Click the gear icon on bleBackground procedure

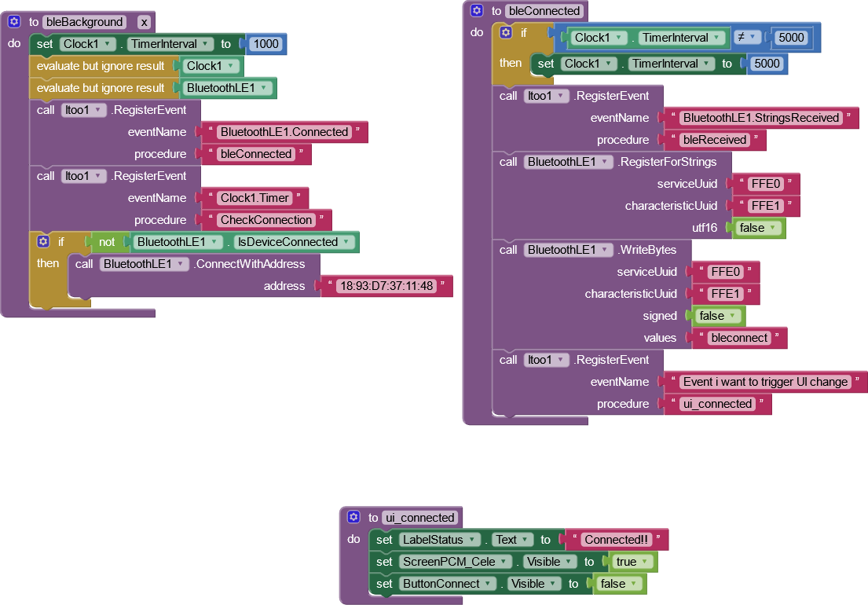pyautogui.click(x=14, y=22)
